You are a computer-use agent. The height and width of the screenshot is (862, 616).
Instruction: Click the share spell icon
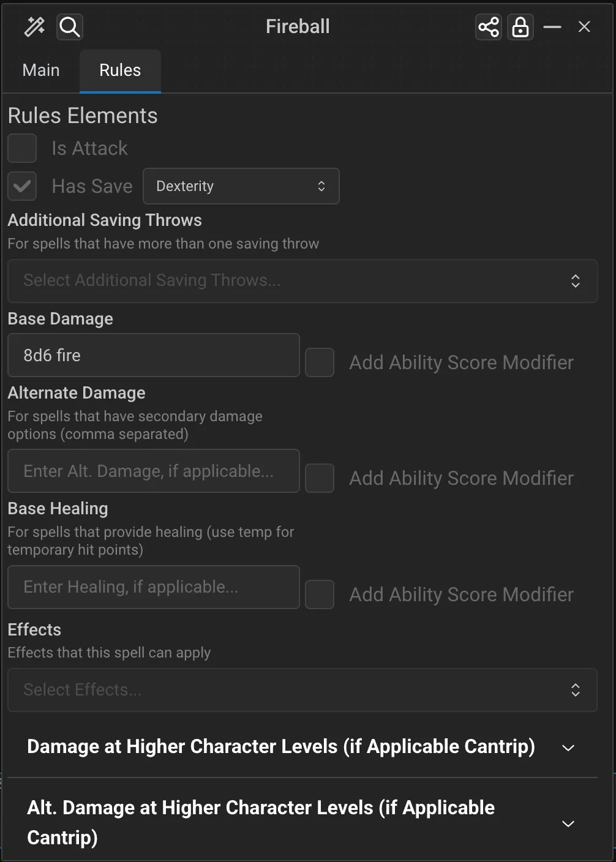pyautogui.click(x=488, y=26)
